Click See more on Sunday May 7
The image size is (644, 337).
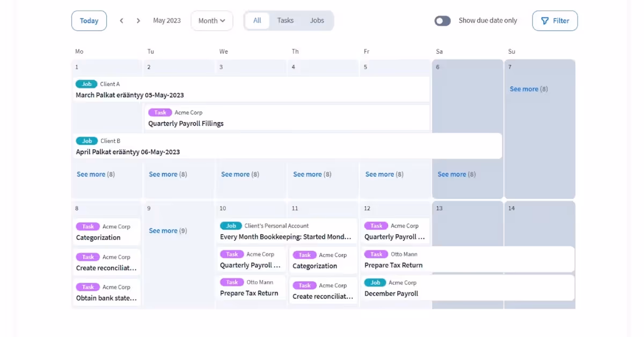[529, 89]
